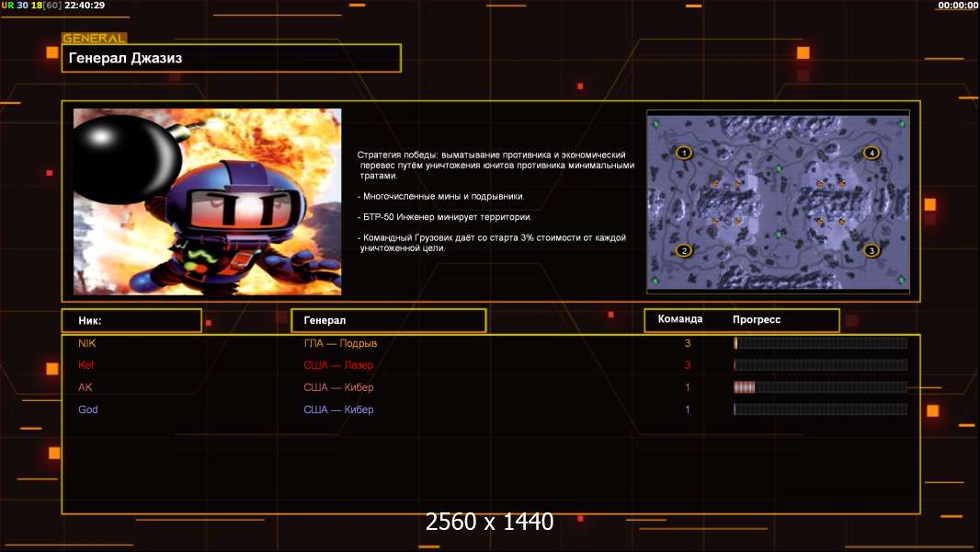Click team number 1 in God's row

coord(688,409)
